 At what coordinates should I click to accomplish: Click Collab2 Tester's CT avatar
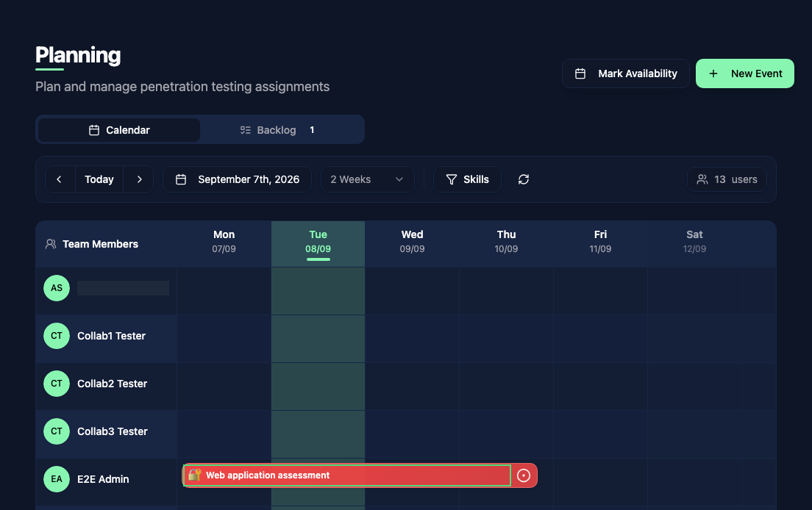point(57,384)
